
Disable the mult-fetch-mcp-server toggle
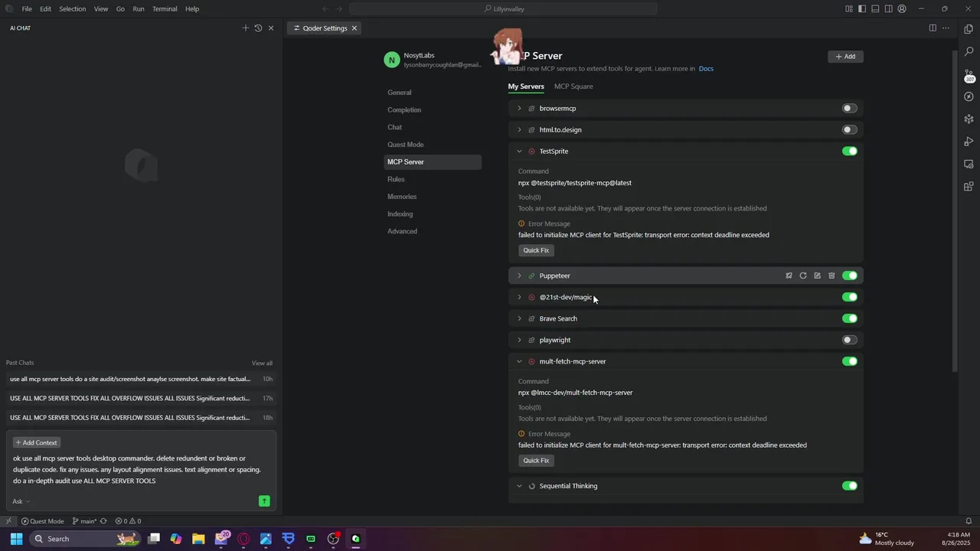click(x=850, y=361)
